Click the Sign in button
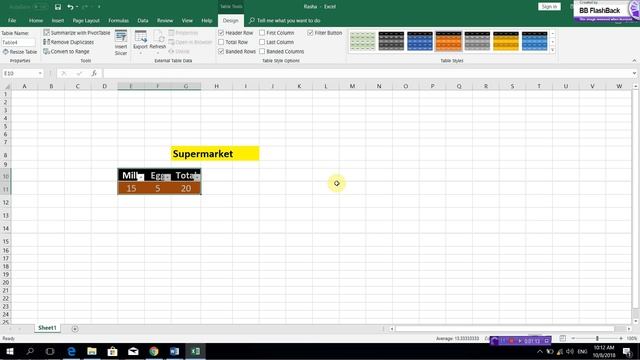This screenshot has width=640, height=360. click(549, 7)
